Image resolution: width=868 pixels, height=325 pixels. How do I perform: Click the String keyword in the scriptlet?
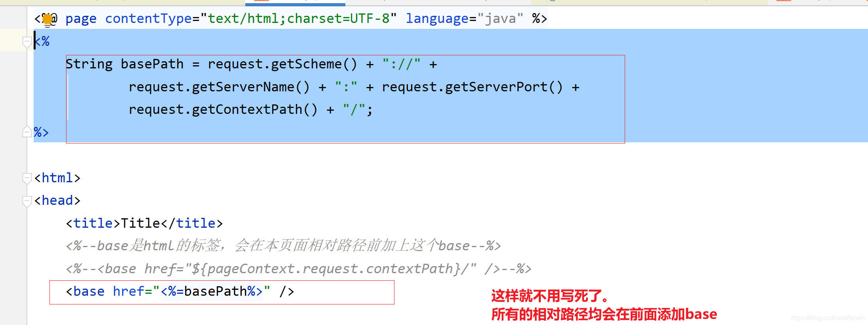tap(89, 64)
